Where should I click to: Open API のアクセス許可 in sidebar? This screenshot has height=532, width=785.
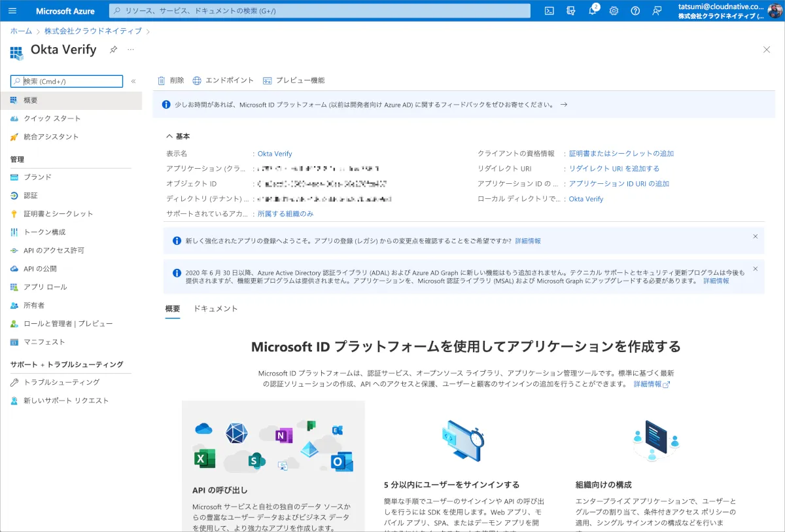[54, 251]
